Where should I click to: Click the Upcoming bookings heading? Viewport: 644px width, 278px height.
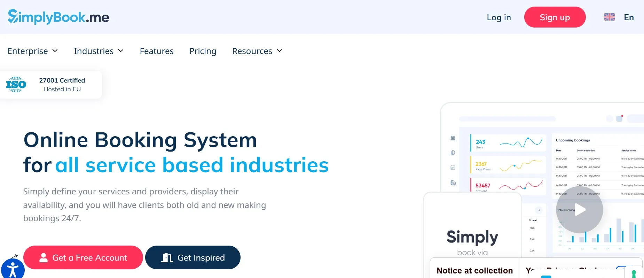573,140
